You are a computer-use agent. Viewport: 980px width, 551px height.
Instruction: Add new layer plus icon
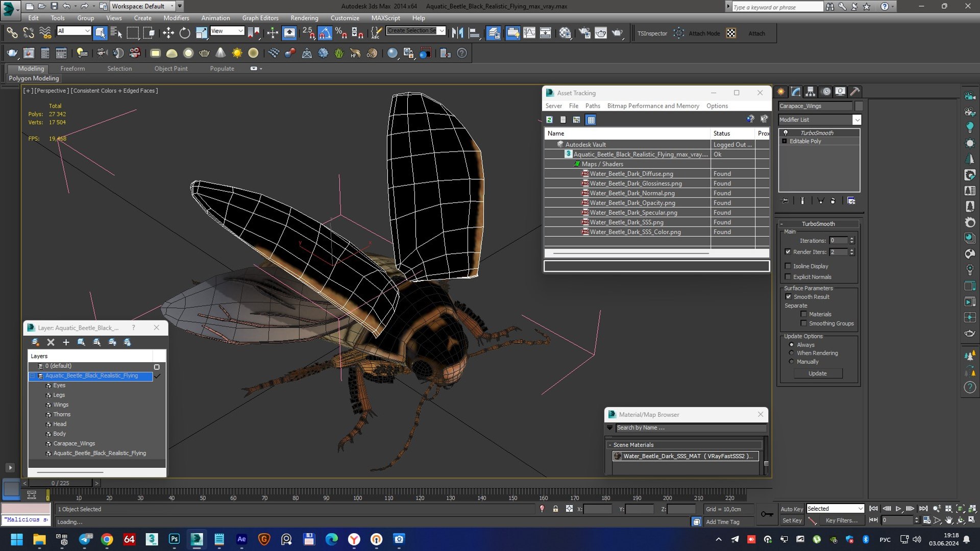click(x=66, y=342)
